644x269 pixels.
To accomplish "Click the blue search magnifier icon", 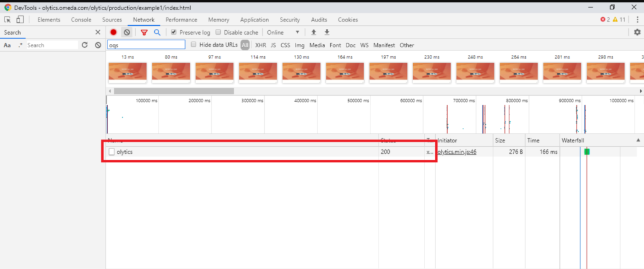I will click(157, 32).
